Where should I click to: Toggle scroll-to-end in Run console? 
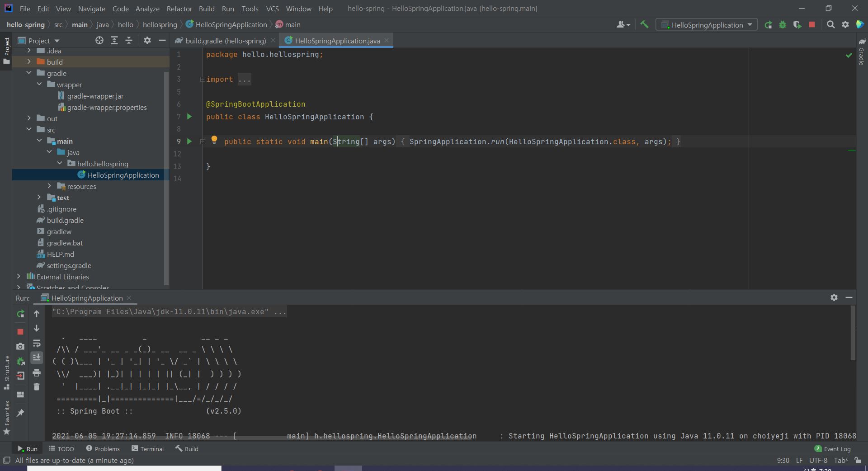[37, 358]
